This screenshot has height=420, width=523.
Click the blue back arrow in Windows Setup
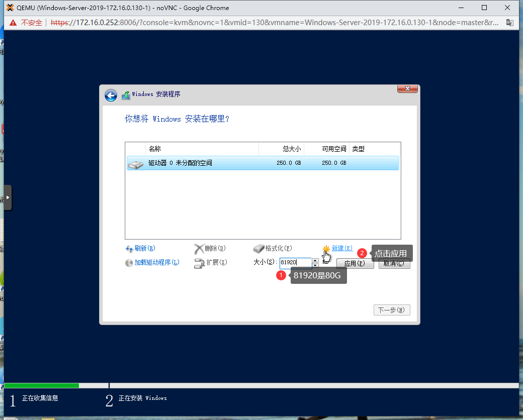pyautogui.click(x=111, y=95)
